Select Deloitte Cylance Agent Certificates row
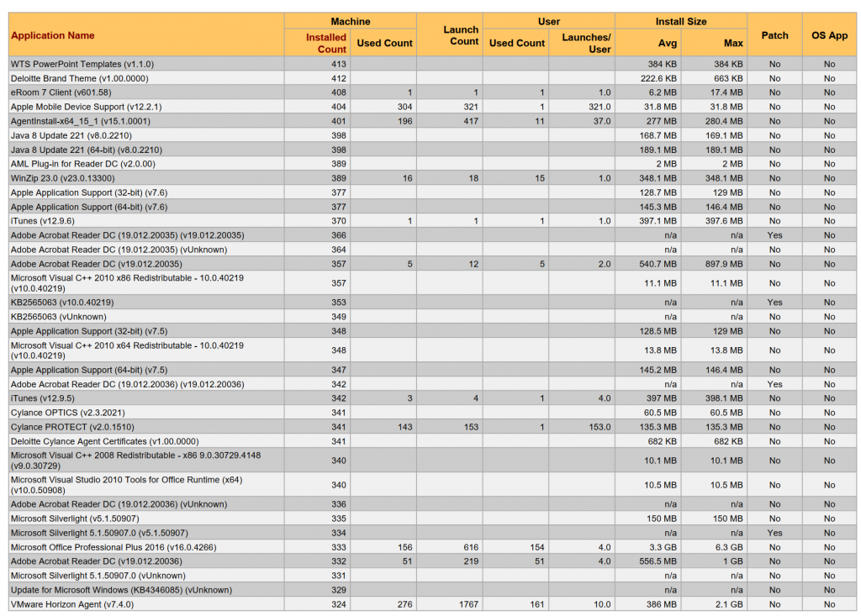The height and width of the screenshot is (616, 861). [432, 441]
